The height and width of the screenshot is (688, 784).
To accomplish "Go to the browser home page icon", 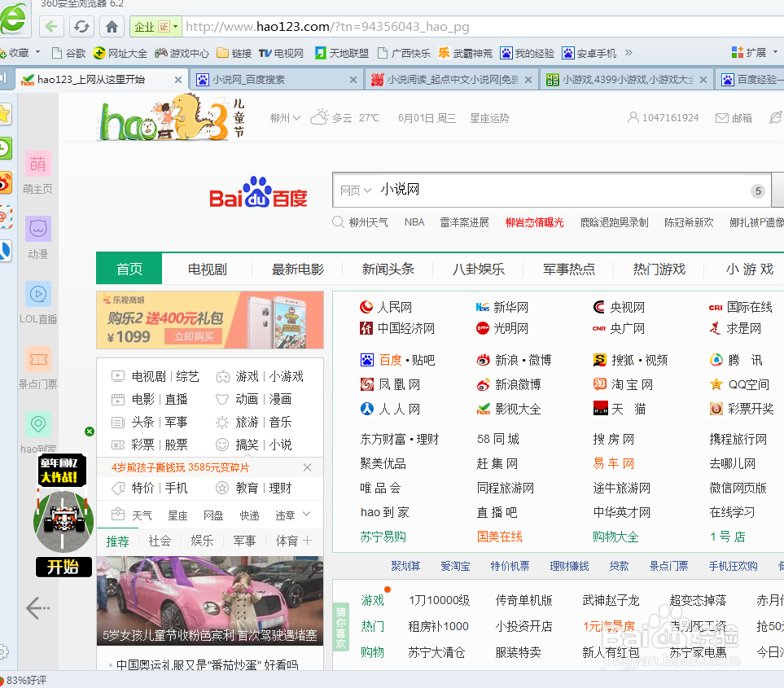I will point(112,27).
